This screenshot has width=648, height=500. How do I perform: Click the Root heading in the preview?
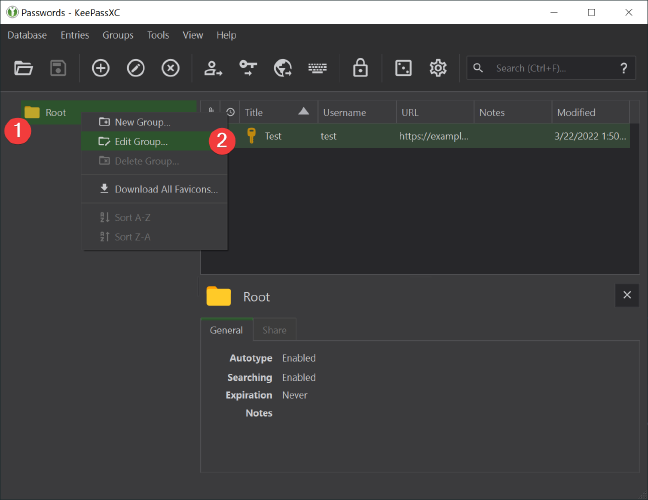[x=256, y=297]
